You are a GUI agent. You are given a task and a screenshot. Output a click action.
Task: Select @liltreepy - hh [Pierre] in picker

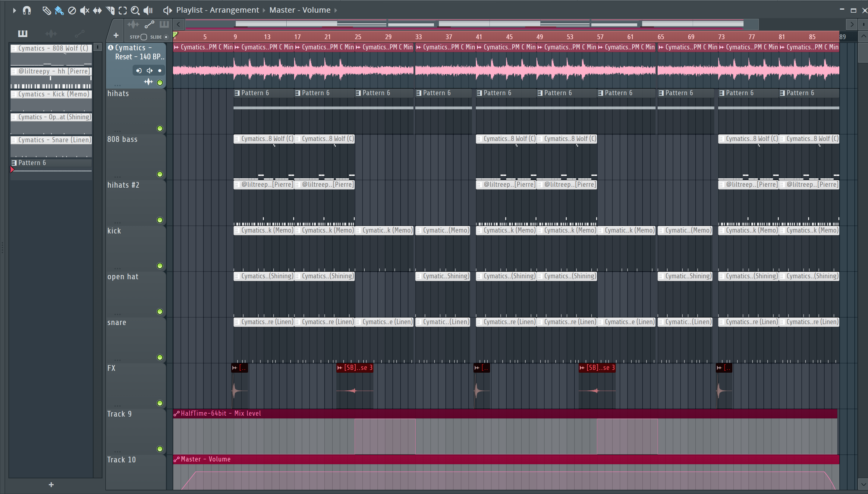coord(51,77)
